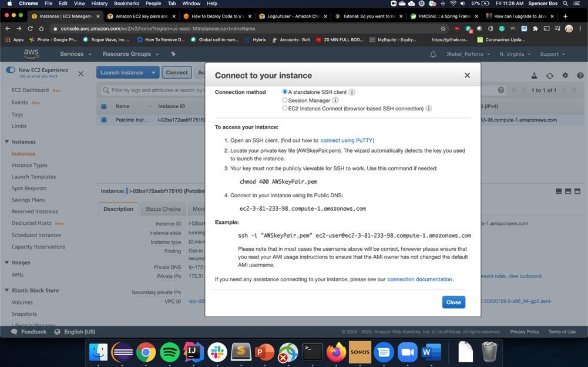Open Slack from the dock
Image resolution: width=588 pixels, height=367 pixels.
coord(217,352)
